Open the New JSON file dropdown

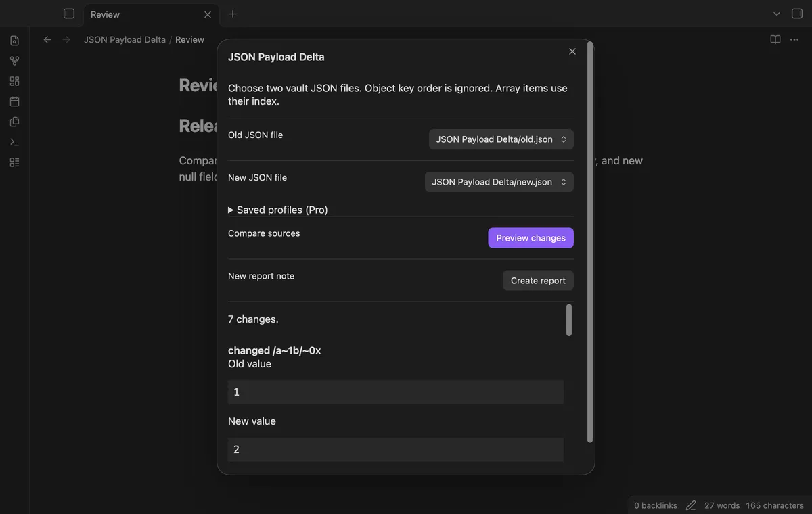(x=499, y=182)
